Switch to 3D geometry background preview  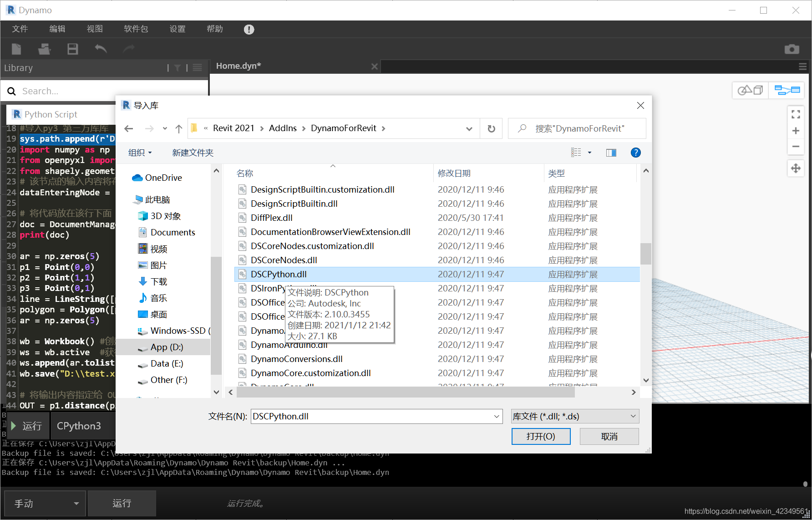(750, 90)
